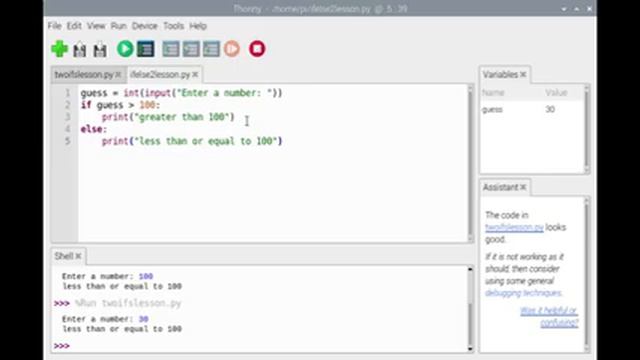Close the ifelse2lesson.py tab

tap(195, 75)
